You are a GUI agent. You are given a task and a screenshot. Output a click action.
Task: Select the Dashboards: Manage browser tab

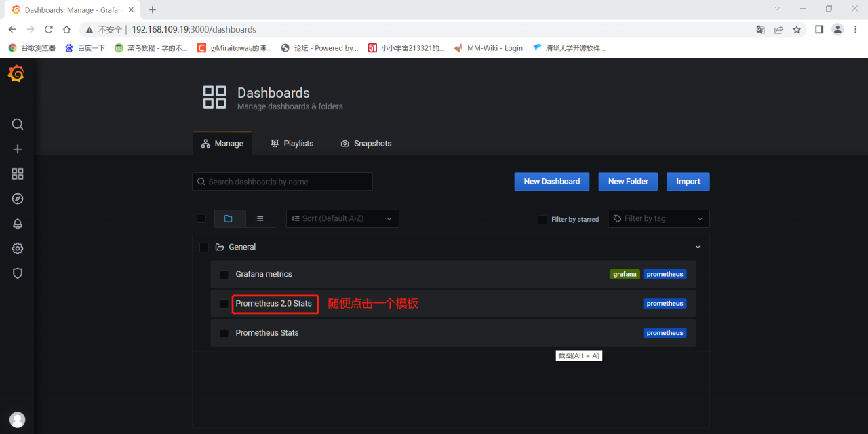pos(72,10)
